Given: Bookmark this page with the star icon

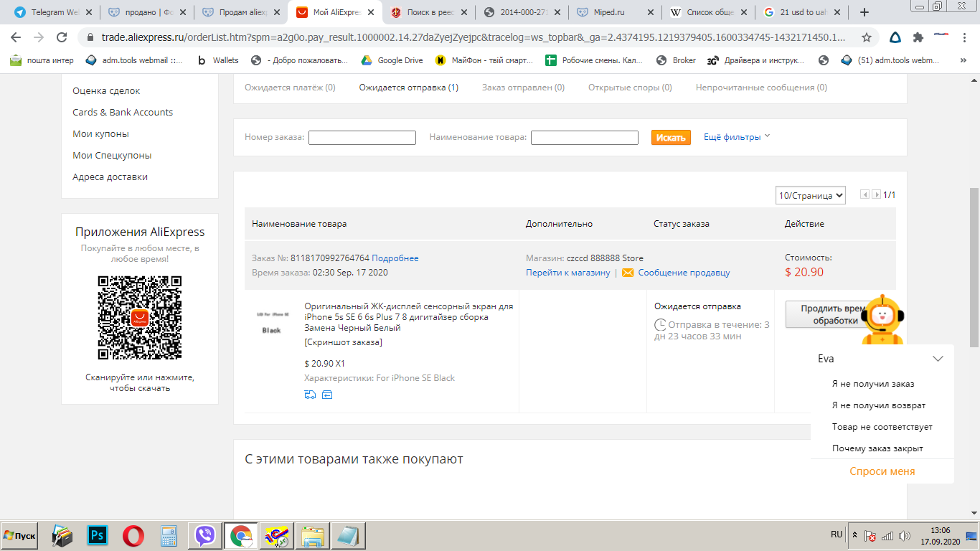Looking at the screenshot, I should coord(867,37).
